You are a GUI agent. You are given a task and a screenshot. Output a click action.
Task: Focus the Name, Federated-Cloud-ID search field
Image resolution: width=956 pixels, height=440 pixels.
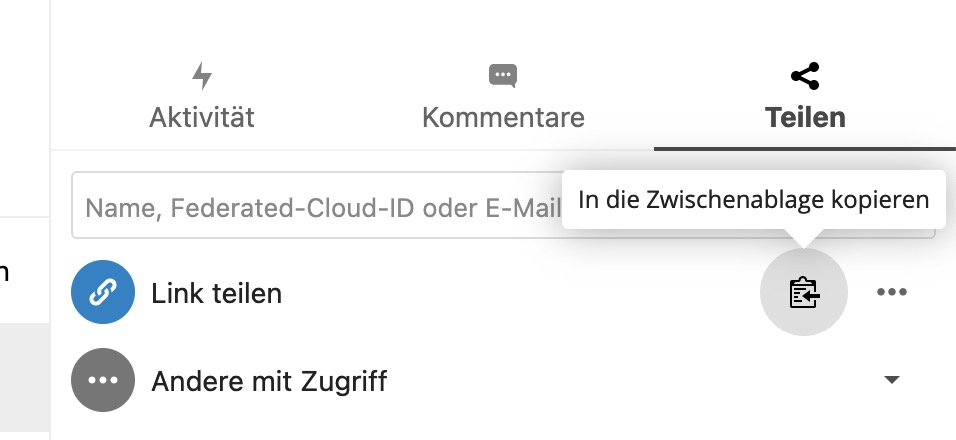tap(300, 208)
